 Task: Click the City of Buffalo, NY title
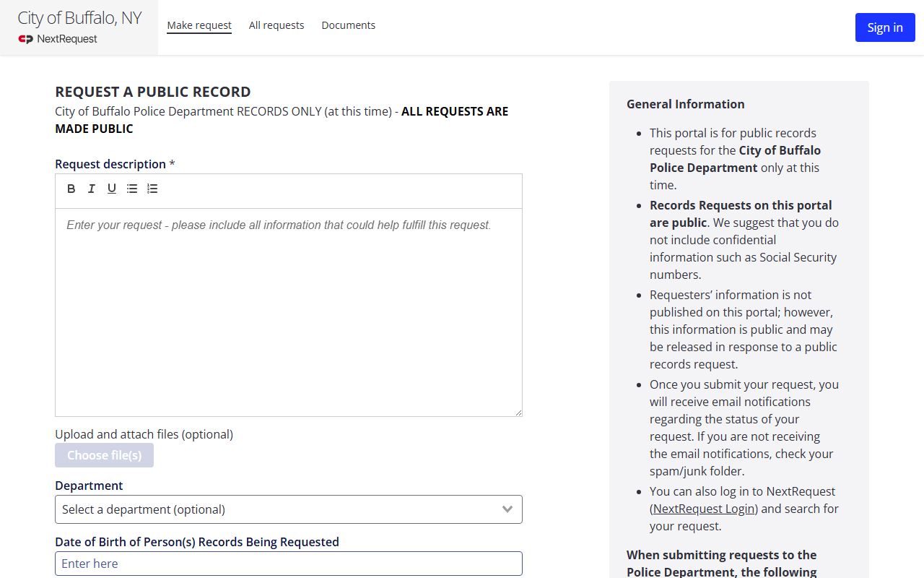point(79,18)
